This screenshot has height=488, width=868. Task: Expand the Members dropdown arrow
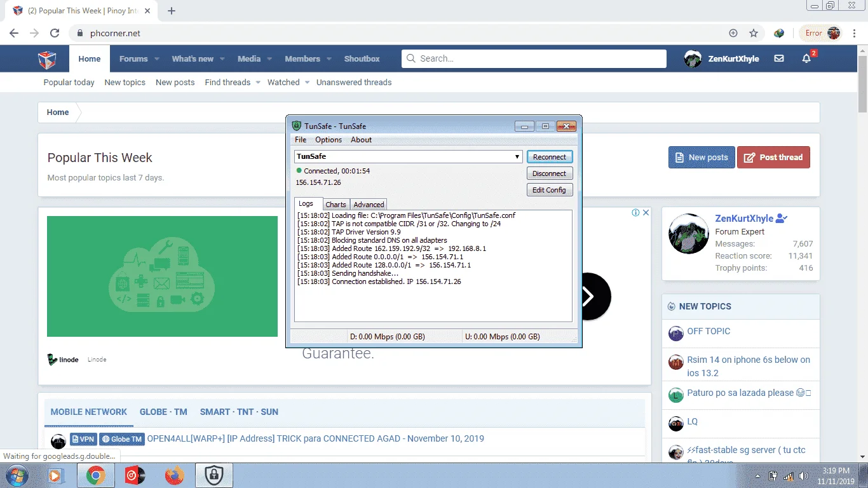click(x=329, y=59)
